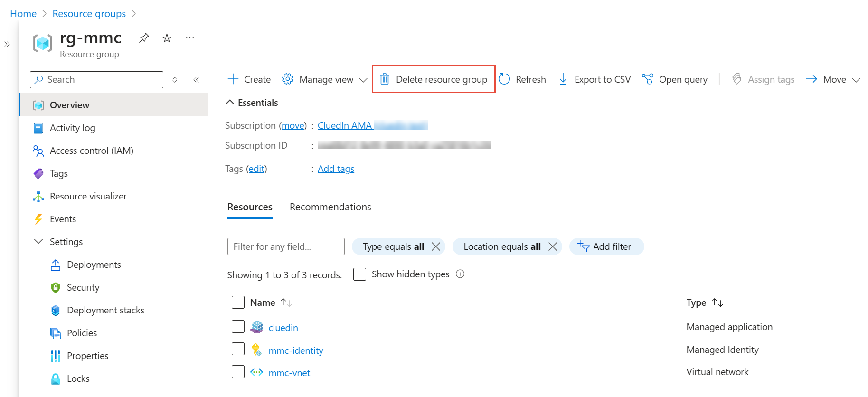Enable Show hidden types checkbox

click(359, 274)
